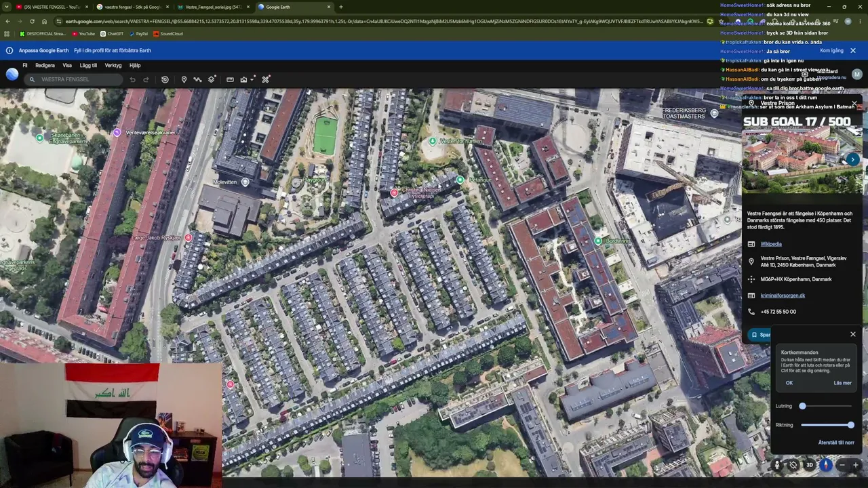Open kriminalforsorgen.dk website link
Image resolution: width=868 pixels, height=488 pixels.
coord(783,296)
